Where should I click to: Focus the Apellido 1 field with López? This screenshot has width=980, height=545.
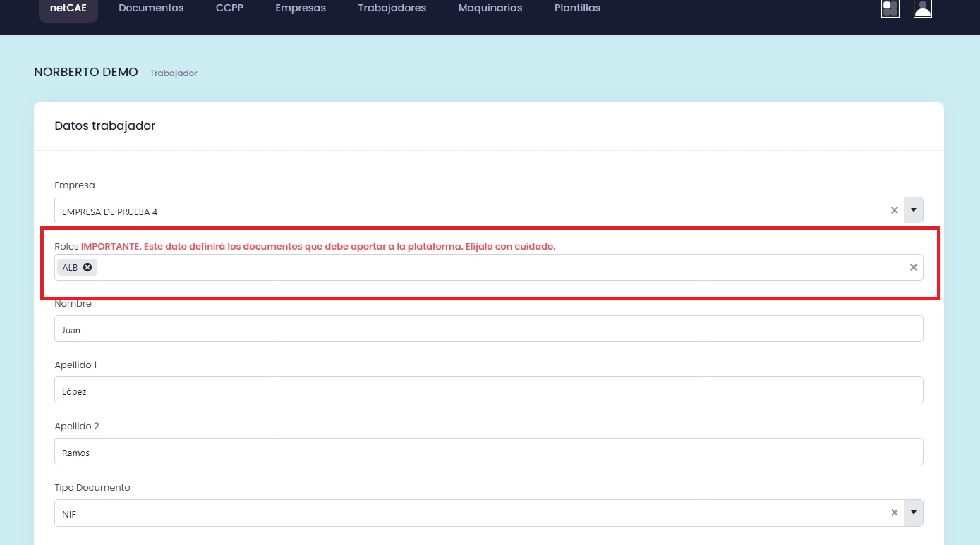[x=488, y=391]
